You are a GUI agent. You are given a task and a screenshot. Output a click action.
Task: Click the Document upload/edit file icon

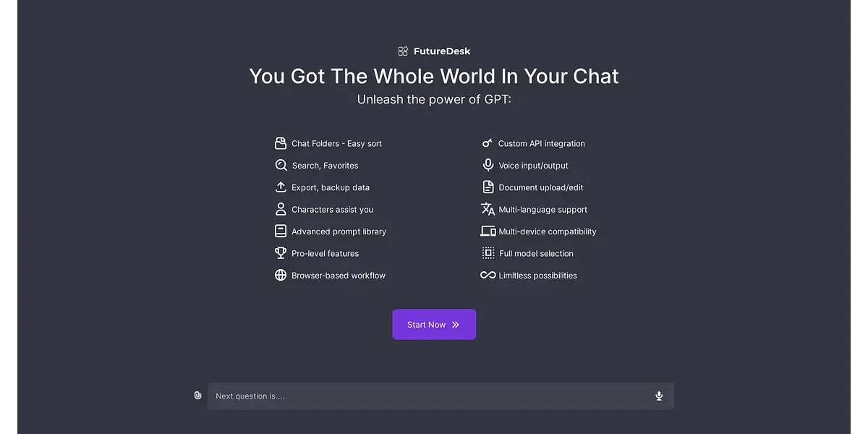tap(488, 187)
